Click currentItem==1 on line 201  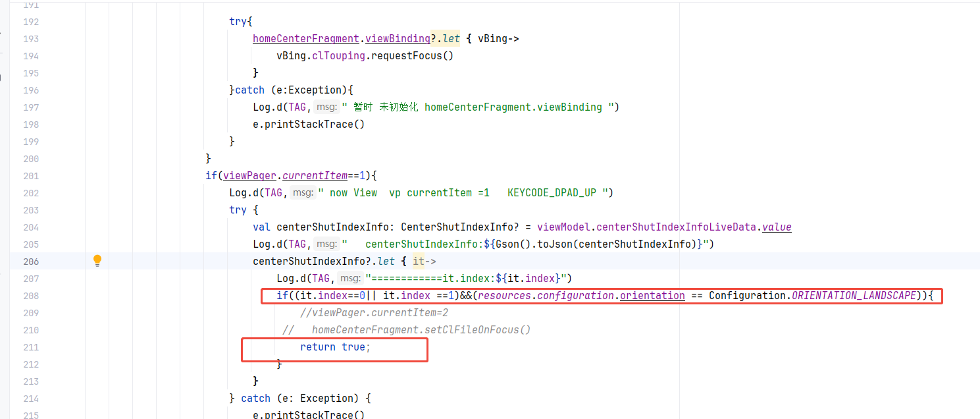pos(323,176)
